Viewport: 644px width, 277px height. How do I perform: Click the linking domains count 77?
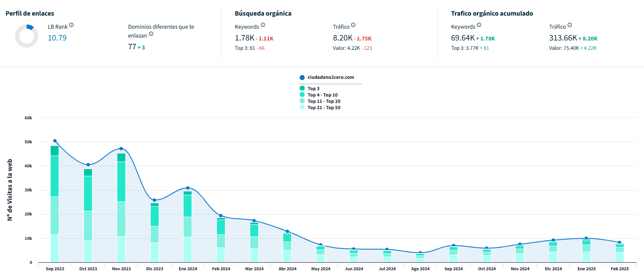click(132, 47)
